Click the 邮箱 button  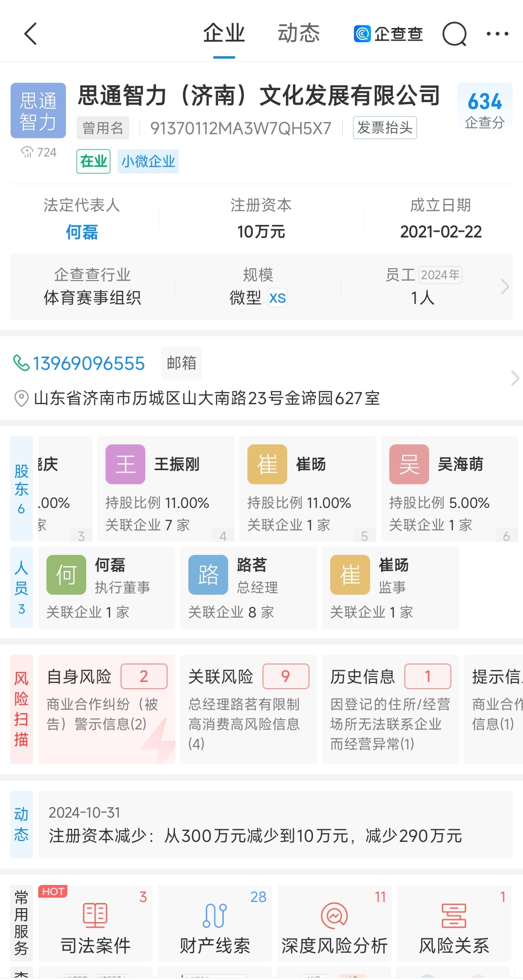pos(182,363)
